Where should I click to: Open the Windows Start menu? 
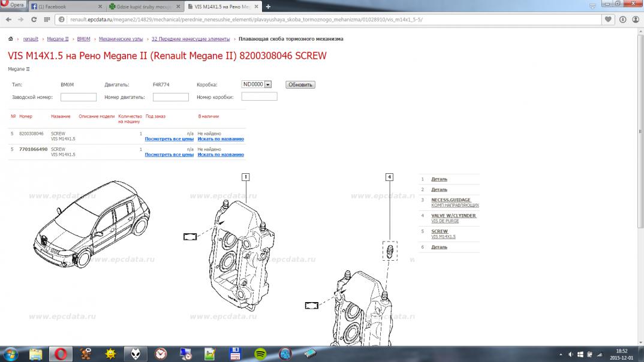point(10,354)
